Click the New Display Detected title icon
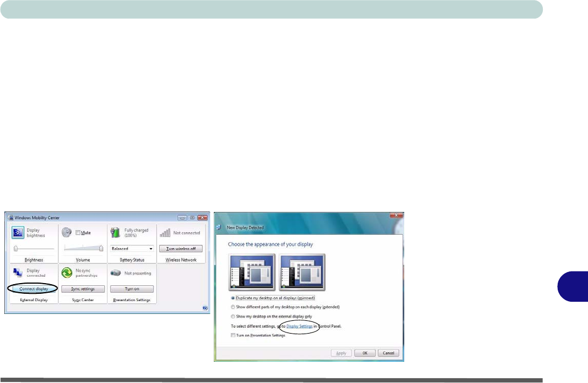This screenshot has height=383, width=588. [x=219, y=227]
